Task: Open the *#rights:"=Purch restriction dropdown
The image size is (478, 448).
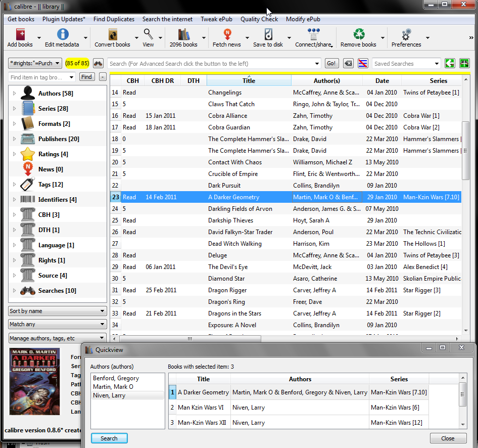Action: click(x=35, y=63)
